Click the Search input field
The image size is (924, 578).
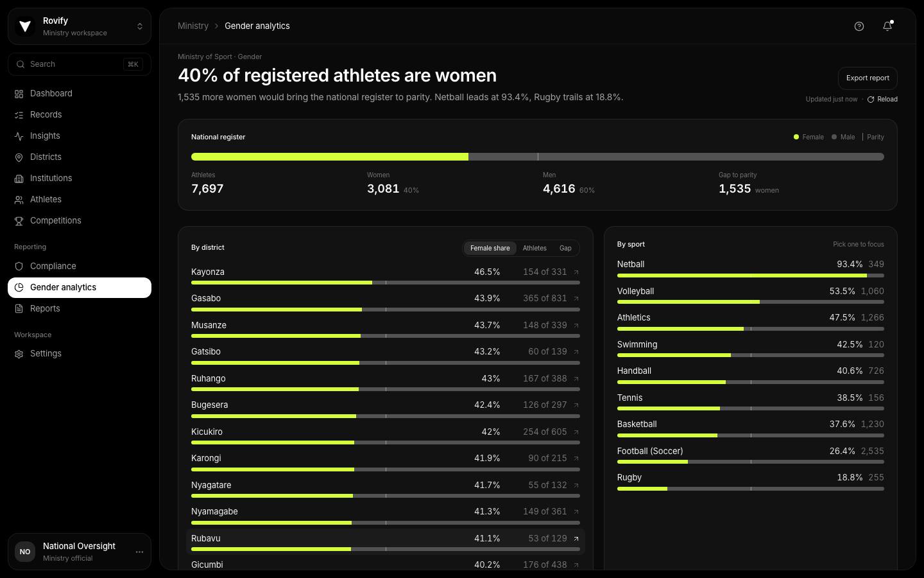point(80,64)
